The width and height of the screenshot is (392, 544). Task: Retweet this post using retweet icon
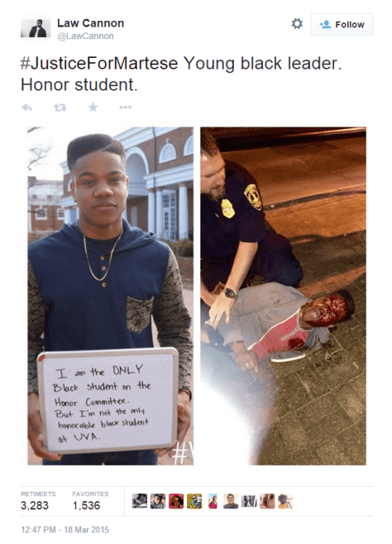coord(60,107)
